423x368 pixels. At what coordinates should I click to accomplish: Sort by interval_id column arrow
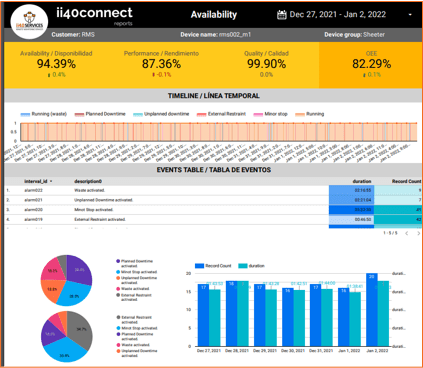51,181
